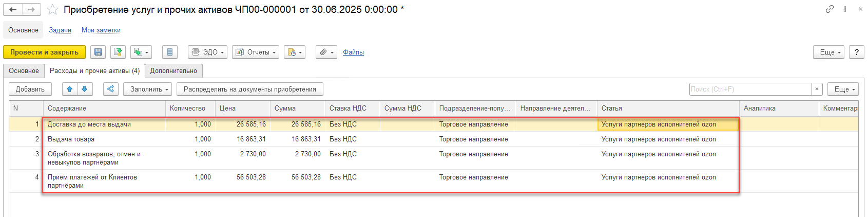Go back with the left arrow
Screen dimensions: 868x217
click(x=13, y=10)
